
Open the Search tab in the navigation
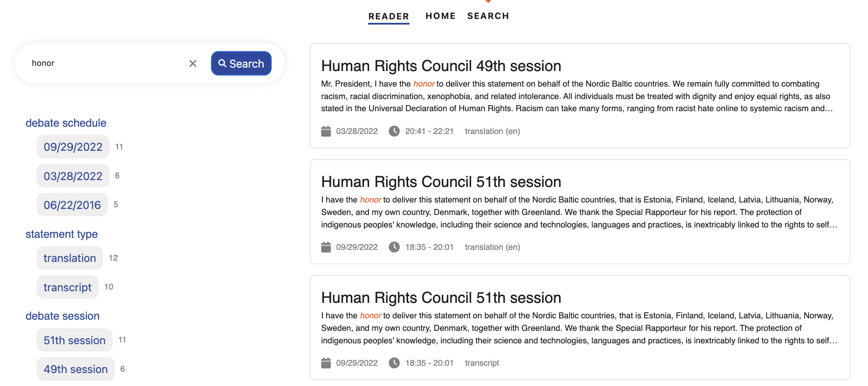[488, 16]
